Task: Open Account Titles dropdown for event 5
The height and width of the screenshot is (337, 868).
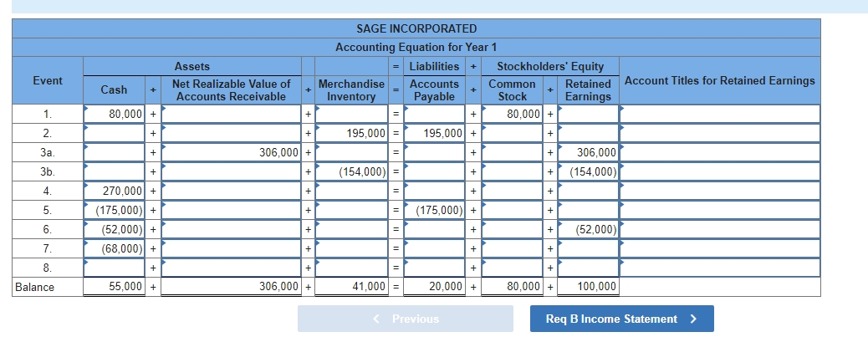Action: tap(720, 210)
